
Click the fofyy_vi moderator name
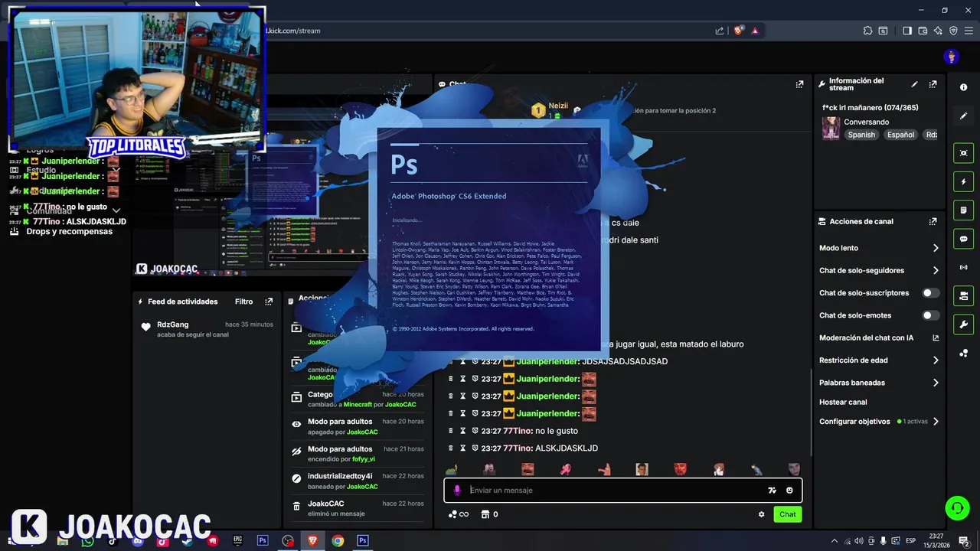tap(364, 459)
